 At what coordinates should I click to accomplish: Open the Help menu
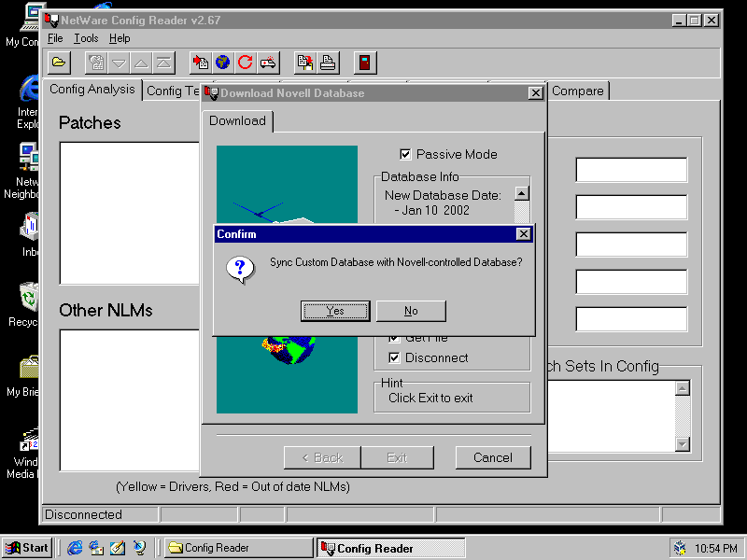(120, 38)
